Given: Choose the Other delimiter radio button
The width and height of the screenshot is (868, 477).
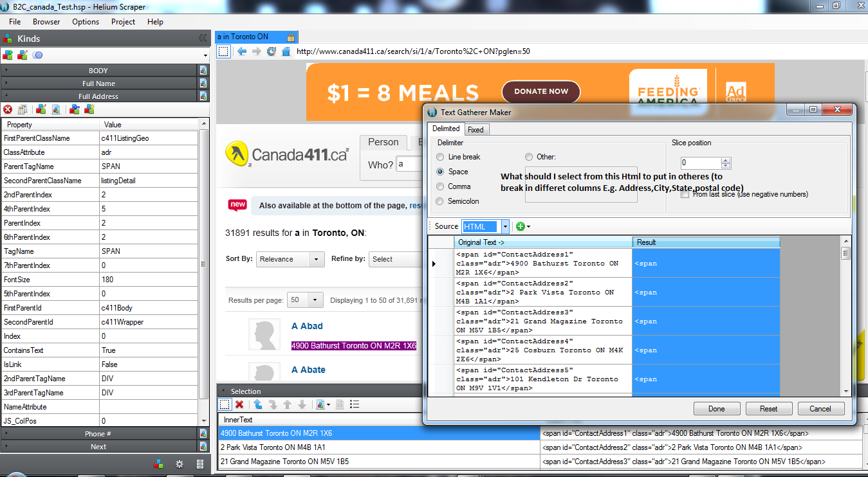Looking at the screenshot, I should [x=529, y=157].
